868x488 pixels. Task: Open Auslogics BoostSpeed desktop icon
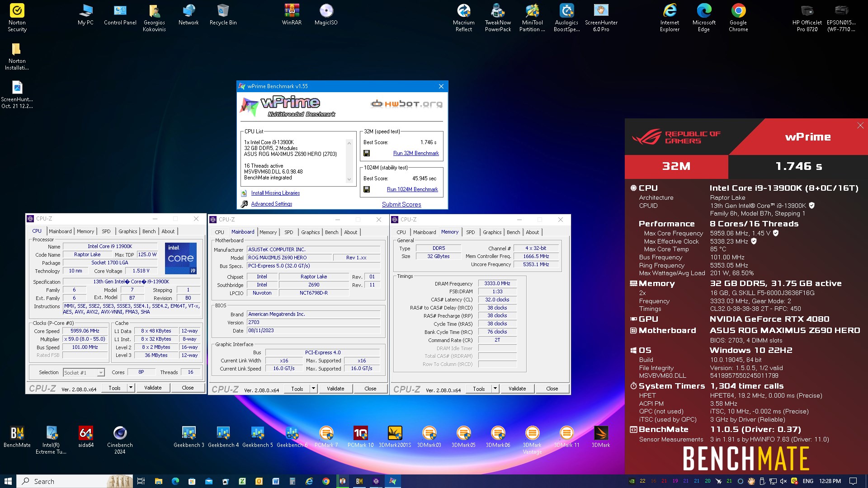567,18
